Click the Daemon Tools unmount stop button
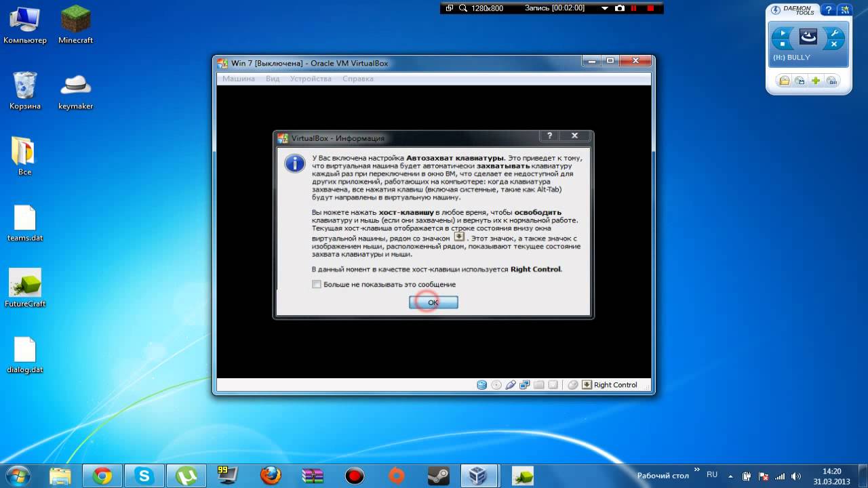Screen dimensions: 868x488 click(x=783, y=43)
